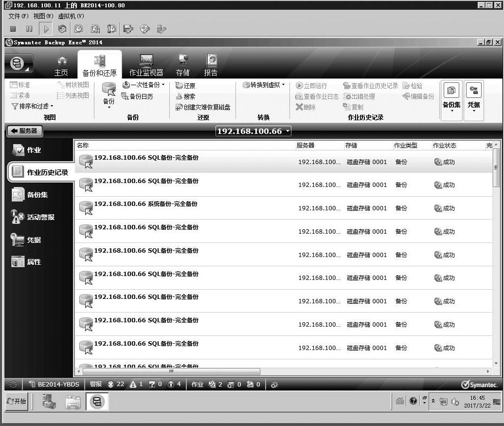504x426 pixels.
Task: Click the Windows 开始 start button
Action: coord(17,402)
